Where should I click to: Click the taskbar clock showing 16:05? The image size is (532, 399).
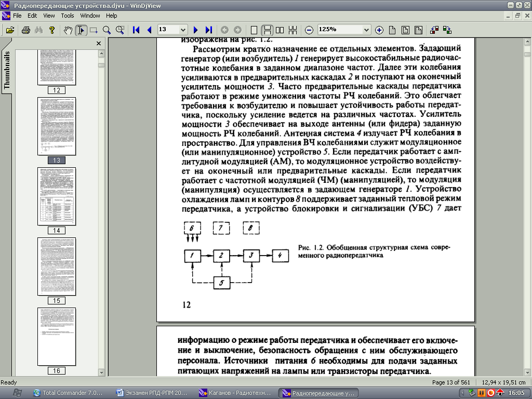(x=516, y=393)
